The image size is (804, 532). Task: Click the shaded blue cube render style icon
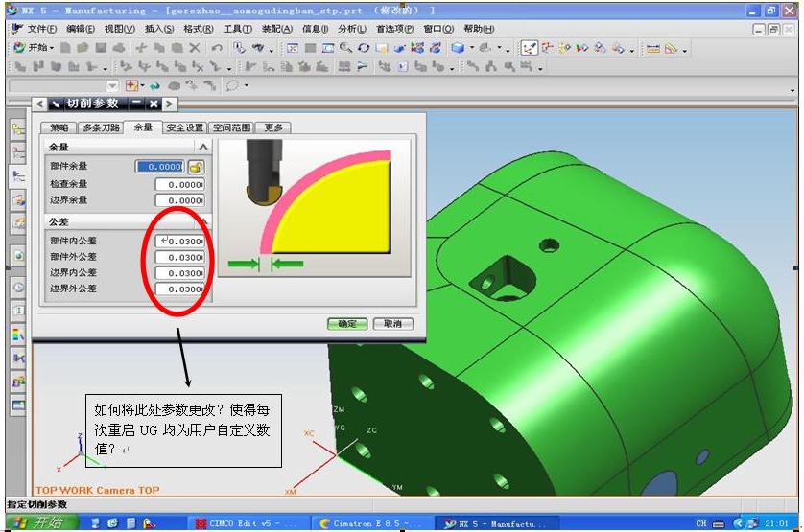point(458,48)
